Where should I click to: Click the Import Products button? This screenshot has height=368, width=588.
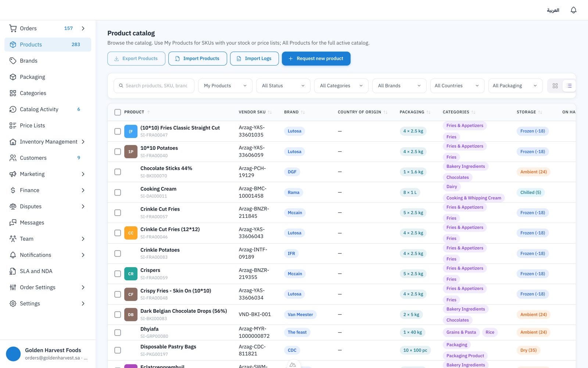(x=198, y=59)
